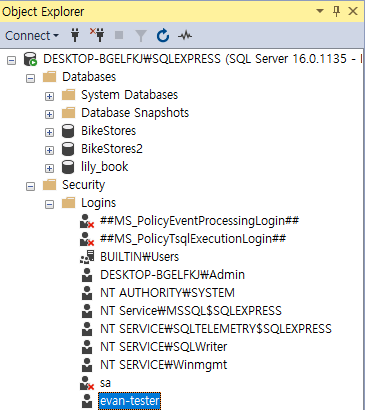
Task: Click the sa disabled login icon
Action: (x=87, y=383)
